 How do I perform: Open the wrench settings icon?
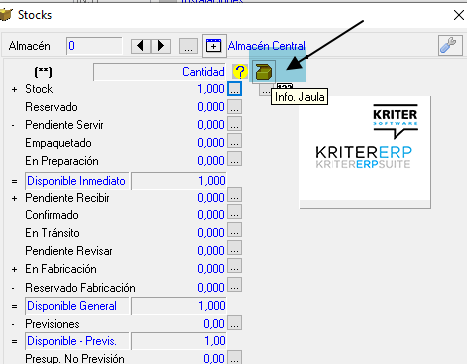point(450,45)
